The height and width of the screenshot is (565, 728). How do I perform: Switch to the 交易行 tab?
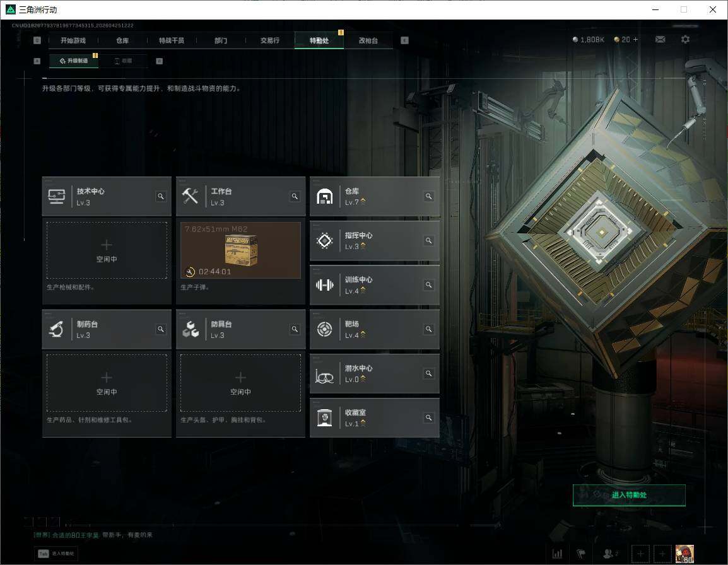click(x=270, y=40)
